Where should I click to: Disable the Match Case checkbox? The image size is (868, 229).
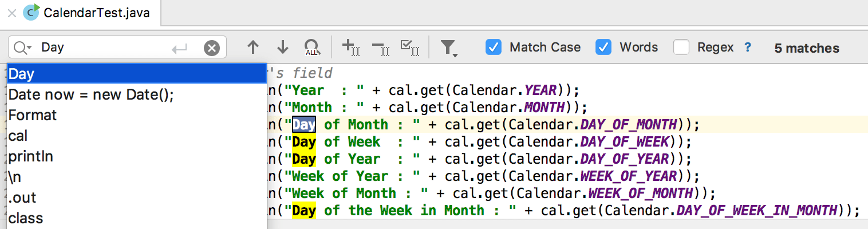tap(494, 47)
